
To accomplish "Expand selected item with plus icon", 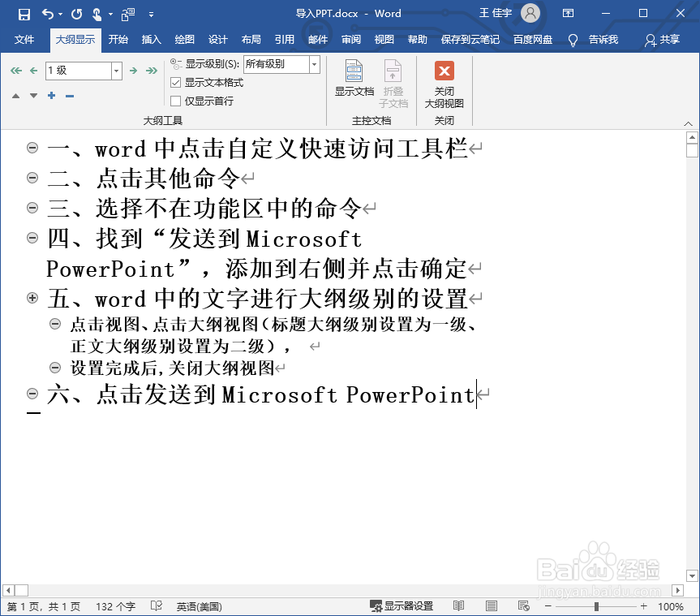I will [x=52, y=96].
